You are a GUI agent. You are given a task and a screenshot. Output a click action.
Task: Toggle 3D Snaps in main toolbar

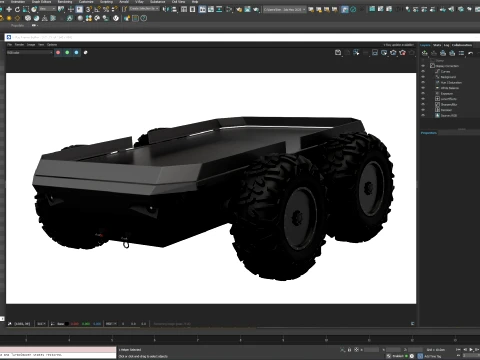tap(88, 9)
